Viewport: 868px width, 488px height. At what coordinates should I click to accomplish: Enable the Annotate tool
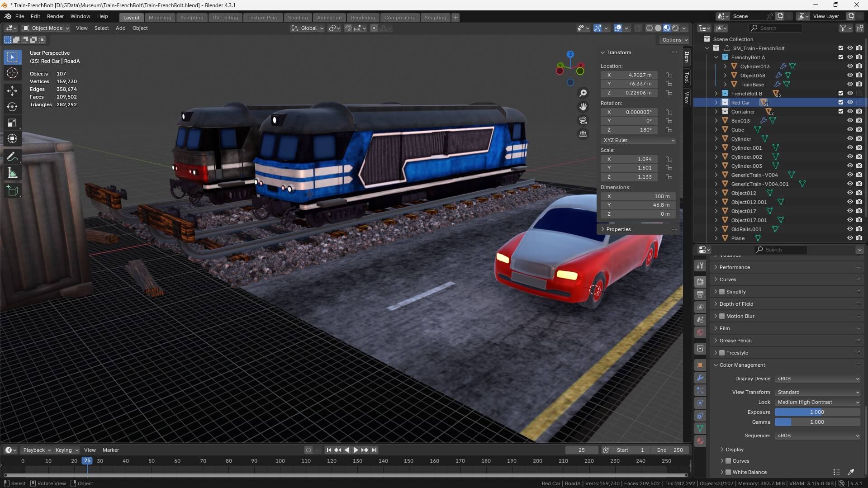[x=12, y=156]
